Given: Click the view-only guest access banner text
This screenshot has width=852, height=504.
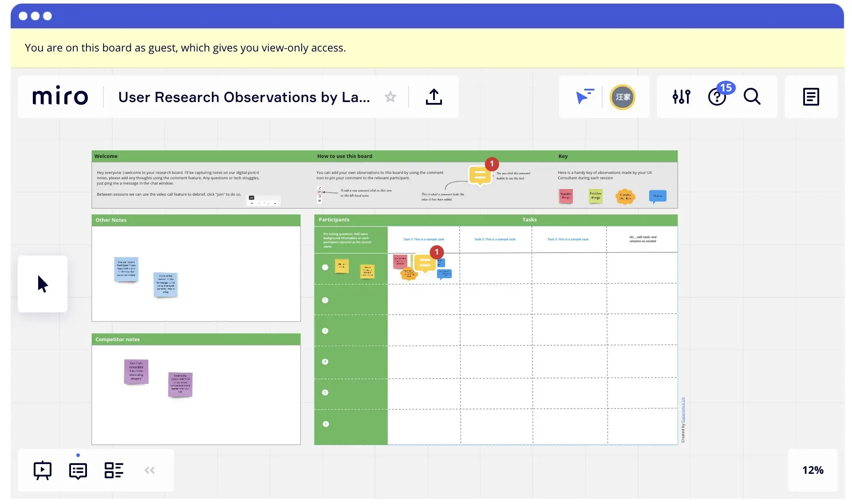Looking at the screenshot, I should [x=185, y=48].
